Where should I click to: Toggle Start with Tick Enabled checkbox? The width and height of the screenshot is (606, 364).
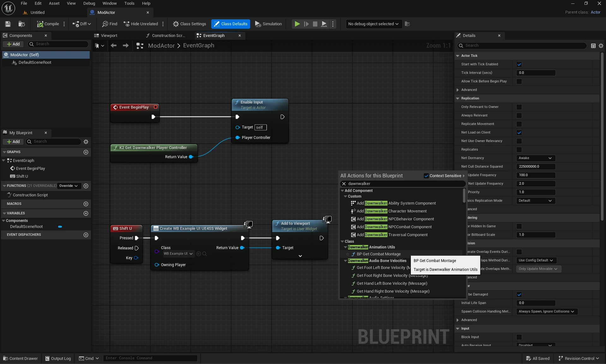[519, 64]
